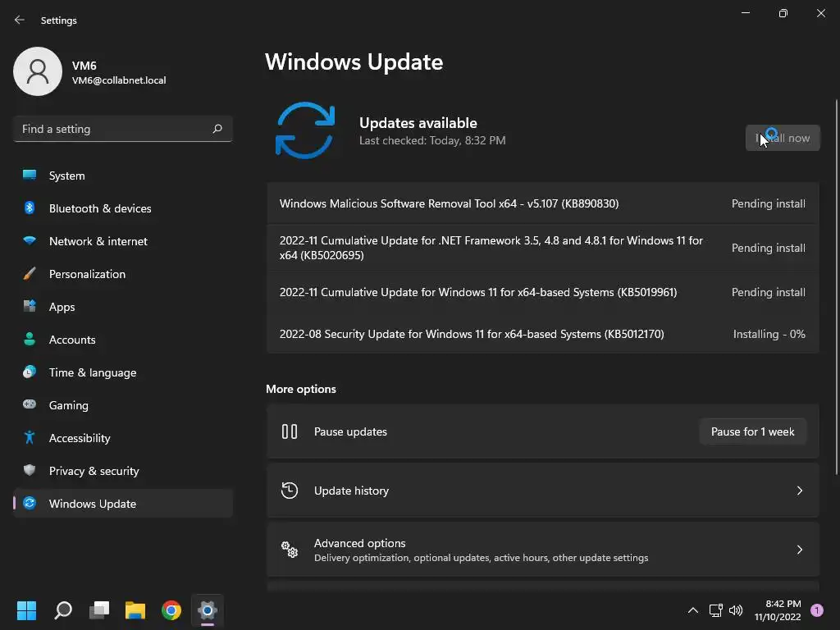Click the System monitor icon in sidebar
Image resolution: width=840 pixels, height=630 pixels.
[30, 176]
